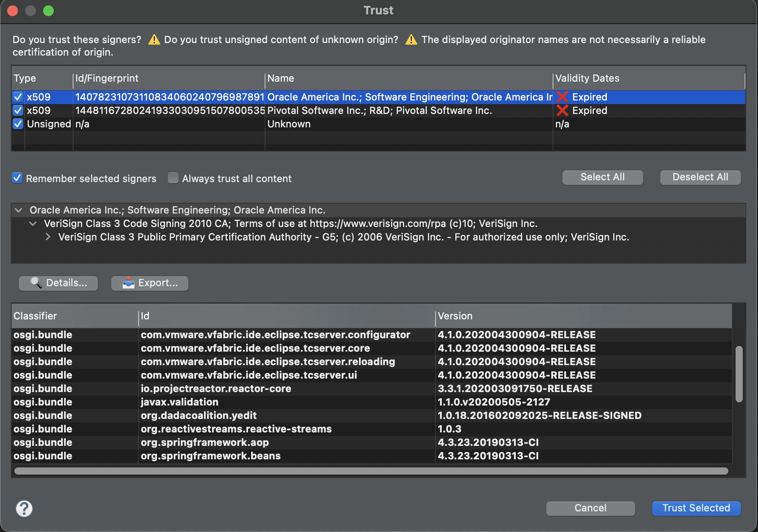Screen dimensions: 758x532
Task: Click Select All button
Action: click(x=602, y=177)
